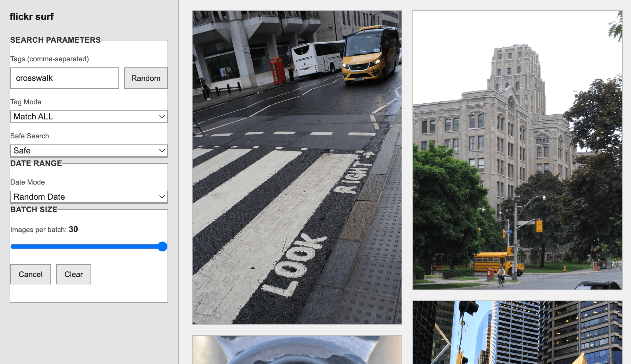
Task: Click the Random tag button
Action: click(146, 78)
